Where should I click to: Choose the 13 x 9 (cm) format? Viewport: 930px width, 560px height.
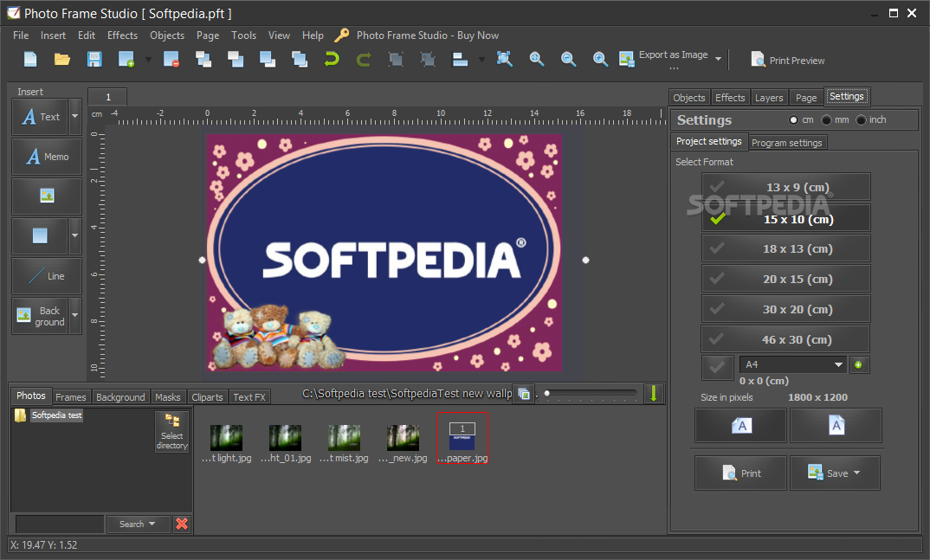click(x=786, y=187)
